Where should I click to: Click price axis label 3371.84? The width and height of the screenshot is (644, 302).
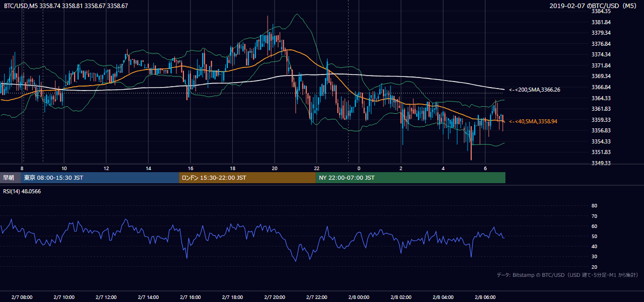pos(601,65)
